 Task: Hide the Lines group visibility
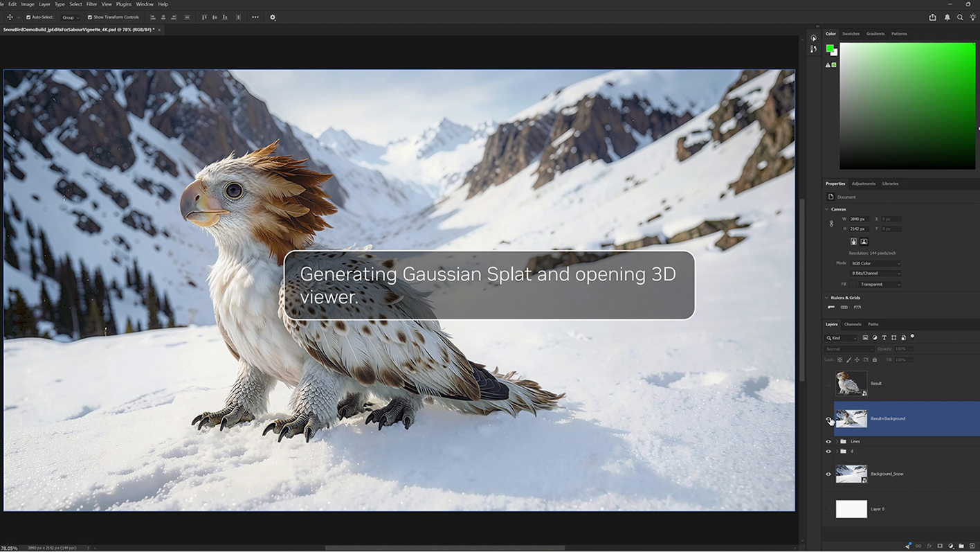point(828,441)
